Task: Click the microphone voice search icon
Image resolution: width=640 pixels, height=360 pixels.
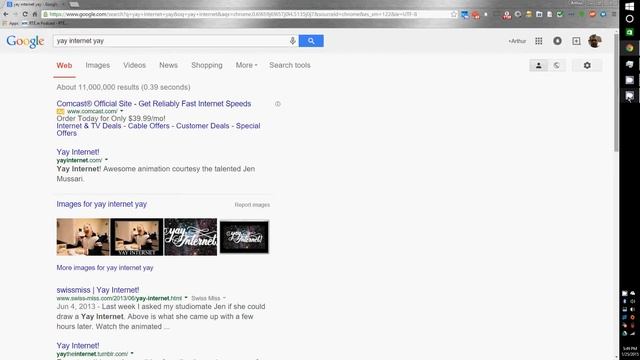Action: (x=292, y=41)
